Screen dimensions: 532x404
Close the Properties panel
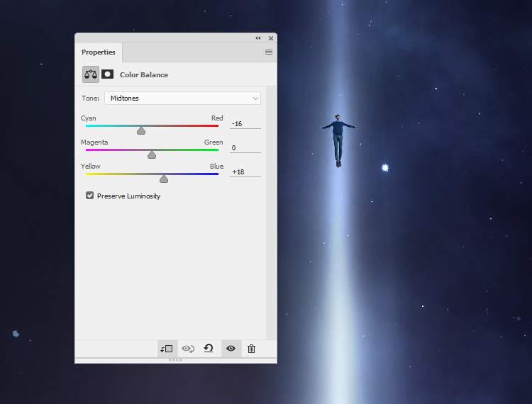pyautogui.click(x=271, y=38)
